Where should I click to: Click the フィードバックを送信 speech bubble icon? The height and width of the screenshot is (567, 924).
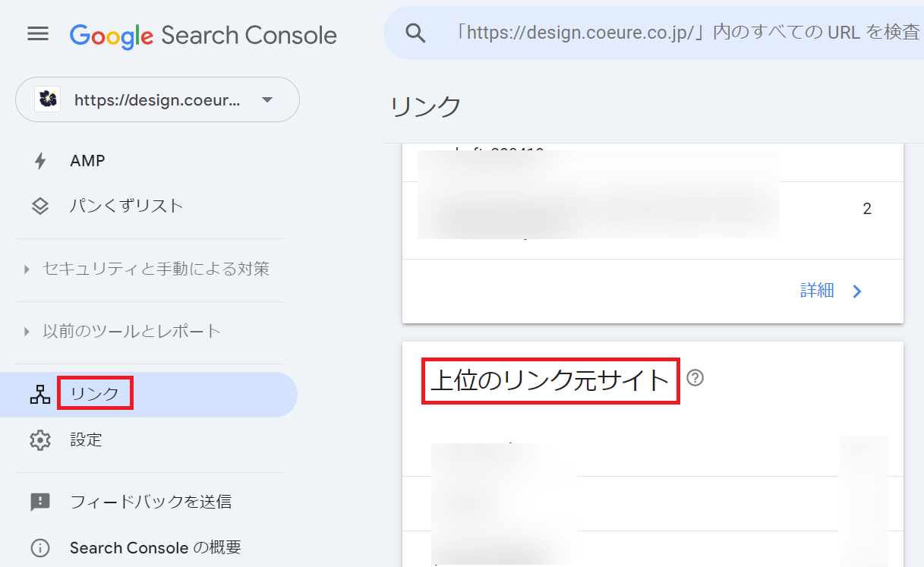39,502
